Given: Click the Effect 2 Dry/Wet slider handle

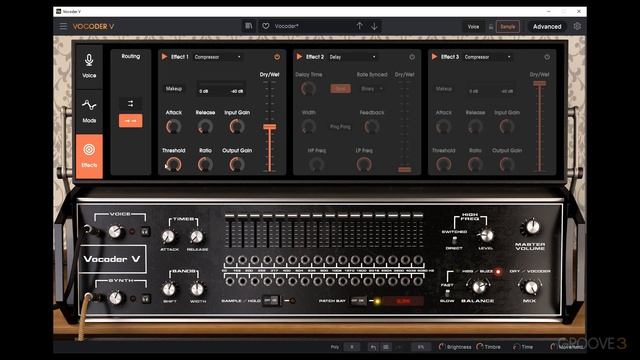Looking at the screenshot, I should point(404,169).
